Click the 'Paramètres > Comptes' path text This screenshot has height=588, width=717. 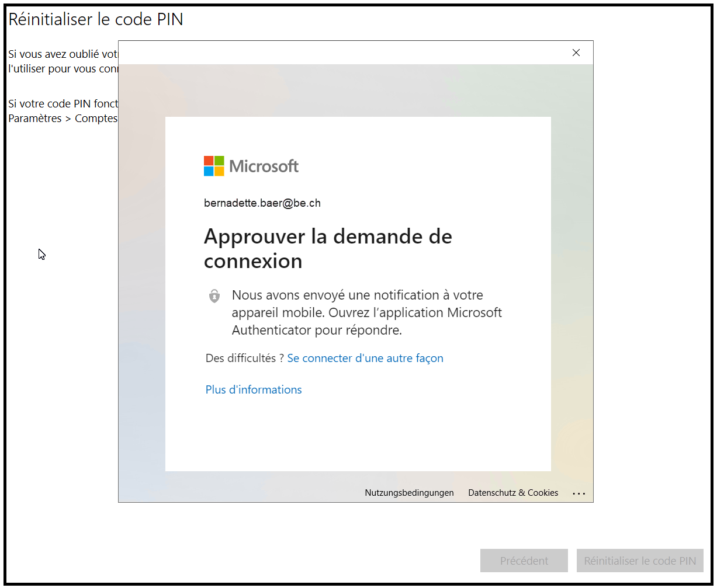[x=63, y=119]
